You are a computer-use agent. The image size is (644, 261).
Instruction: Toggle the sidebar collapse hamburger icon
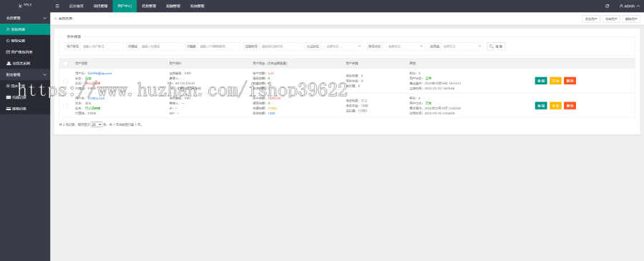(57, 6)
